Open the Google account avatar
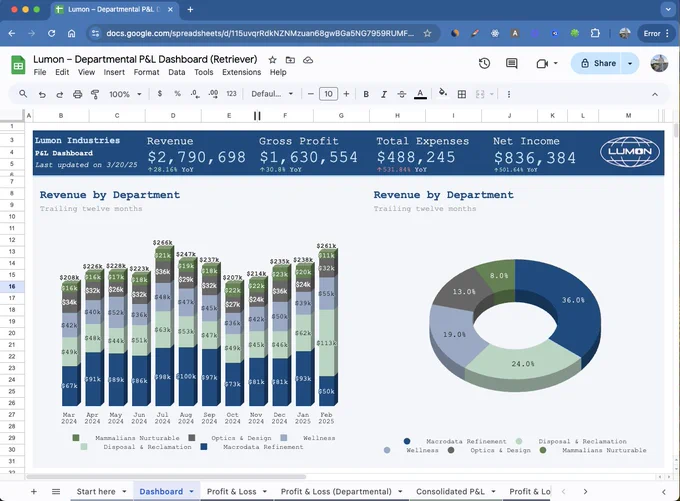This screenshot has height=501, width=680. coord(659,63)
